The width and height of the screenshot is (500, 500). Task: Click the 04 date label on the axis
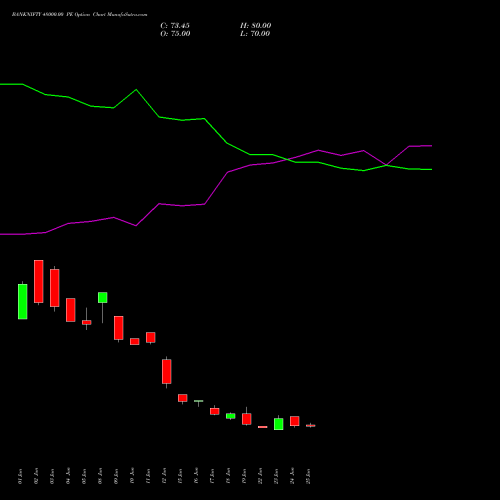click(x=68, y=476)
